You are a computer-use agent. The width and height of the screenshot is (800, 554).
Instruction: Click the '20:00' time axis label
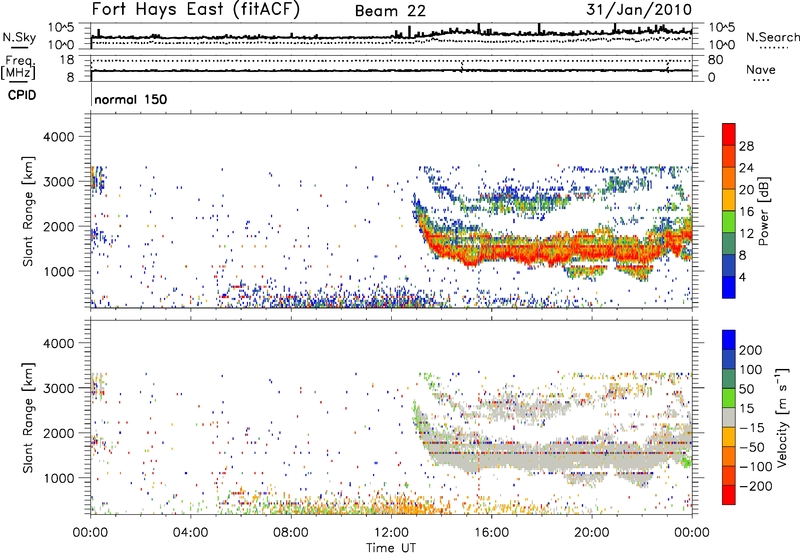pos(591,533)
